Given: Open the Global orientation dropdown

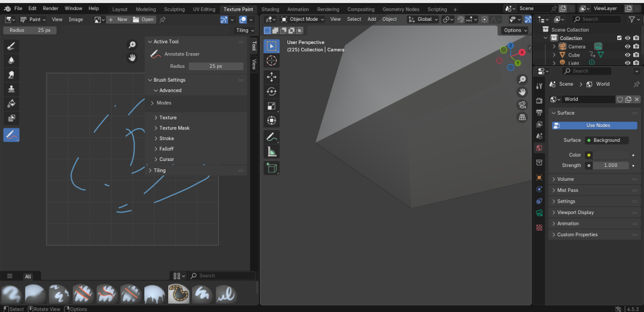Looking at the screenshot, I should click(x=423, y=19).
